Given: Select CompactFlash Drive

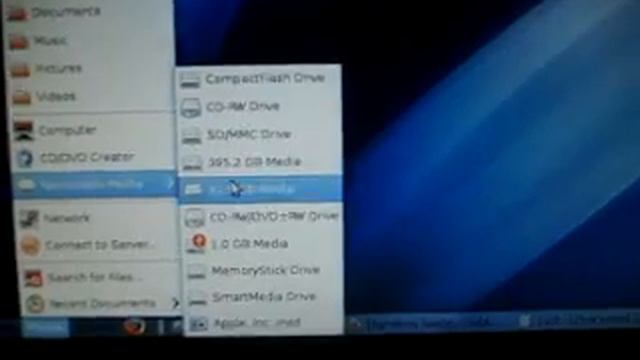Looking at the screenshot, I should click(x=260, y=79).
